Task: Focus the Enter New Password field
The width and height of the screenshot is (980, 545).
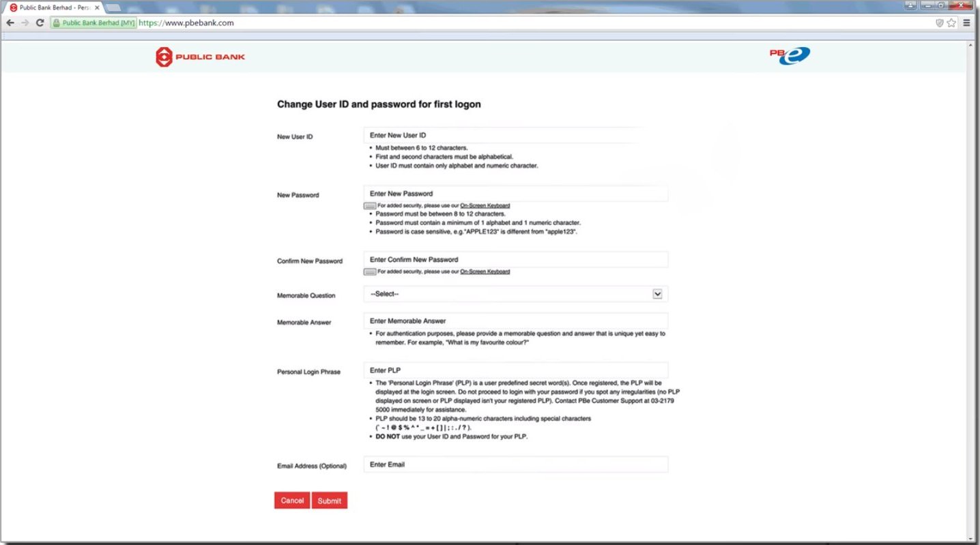Action: 515,194
